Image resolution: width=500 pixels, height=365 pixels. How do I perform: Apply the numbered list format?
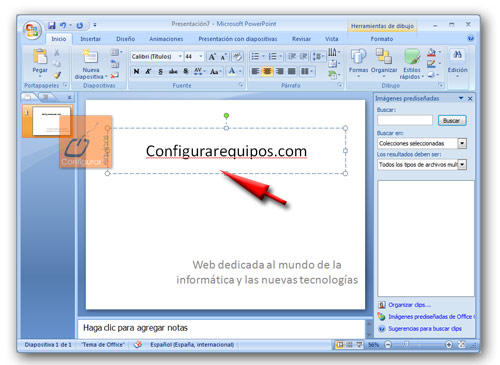point(273,56)
